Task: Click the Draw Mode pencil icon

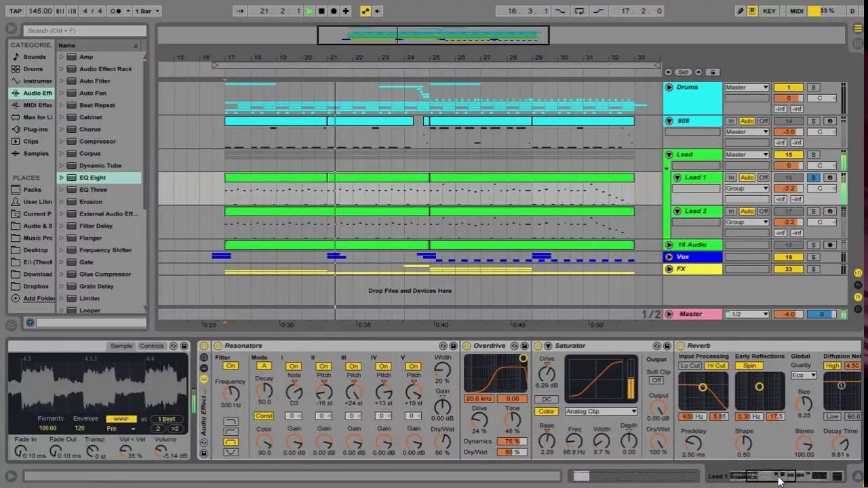Action: 741,10
